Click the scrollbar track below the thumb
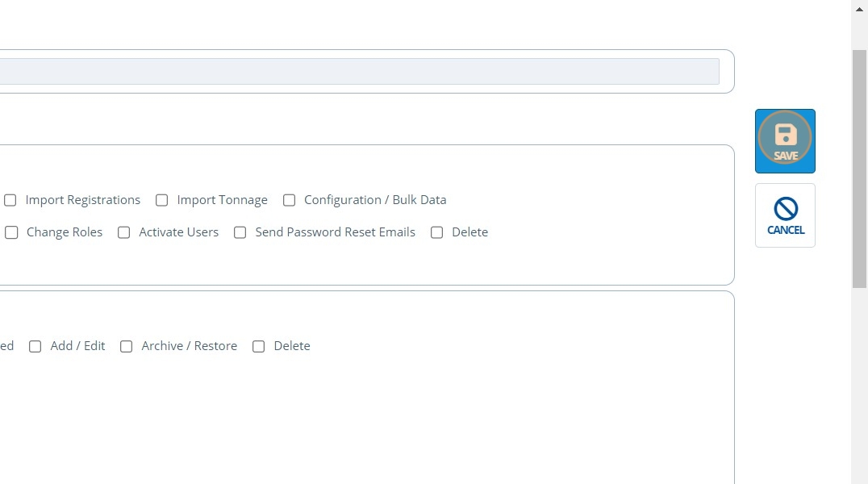 (x=859, y=387)
